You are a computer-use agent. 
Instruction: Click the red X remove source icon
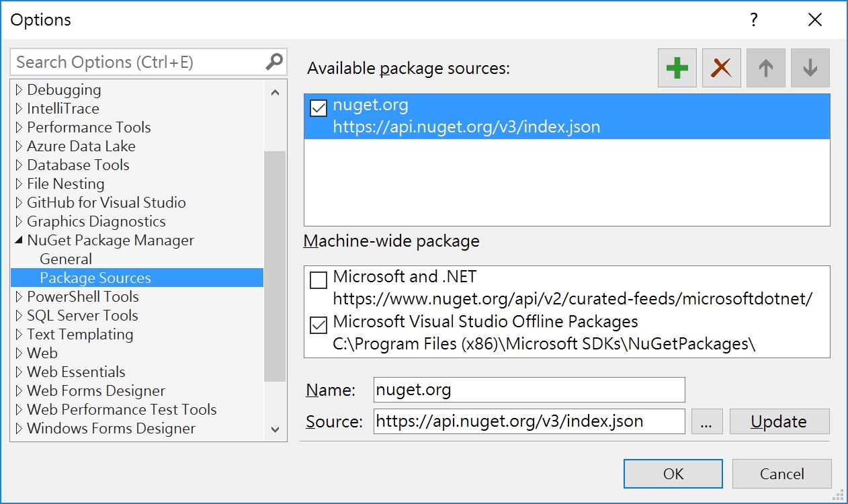[x=721, y=68]
